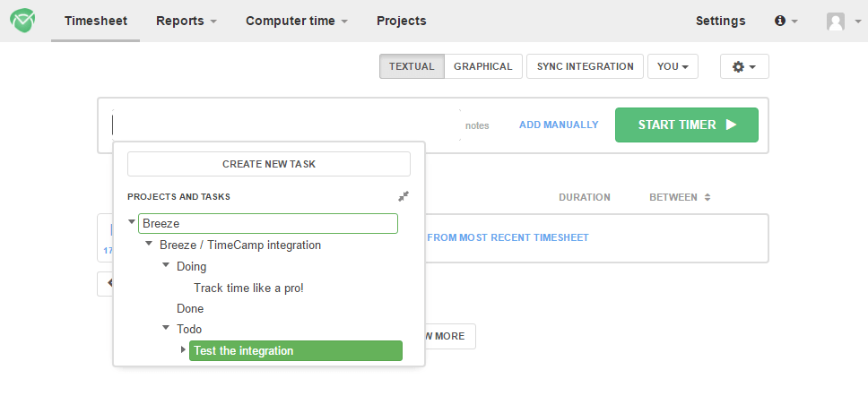Click the ADD MANUALLY link
The image size is (868, 396).
pos(559,125)
